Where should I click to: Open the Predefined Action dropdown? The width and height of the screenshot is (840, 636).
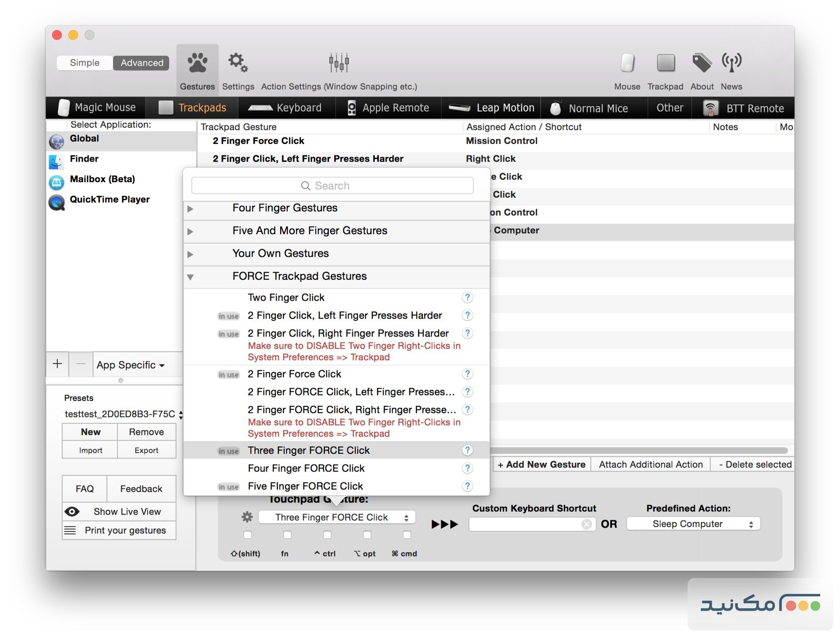pos(693,524)
